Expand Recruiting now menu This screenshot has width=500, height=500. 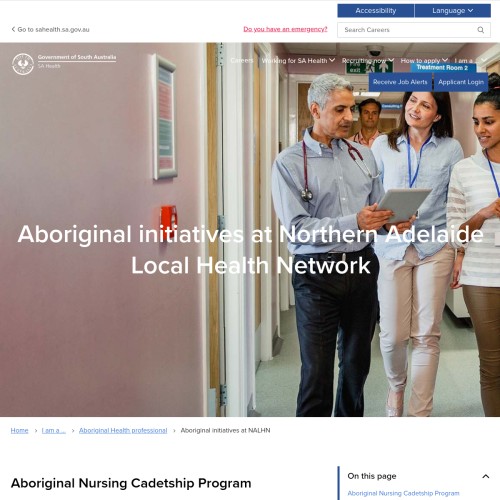tap(368, 61)
